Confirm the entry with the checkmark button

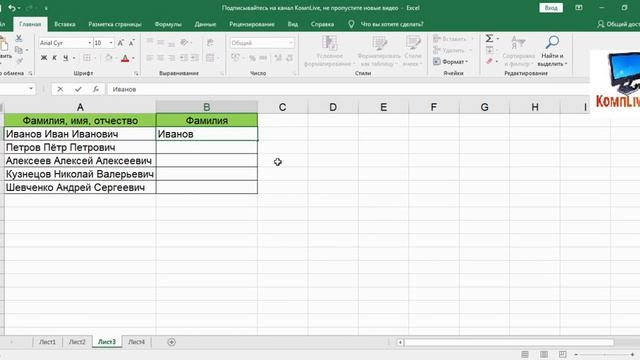coord(78,89)
